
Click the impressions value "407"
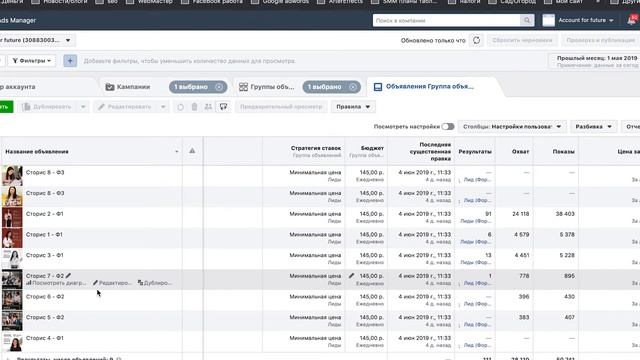tap(569, 318)
